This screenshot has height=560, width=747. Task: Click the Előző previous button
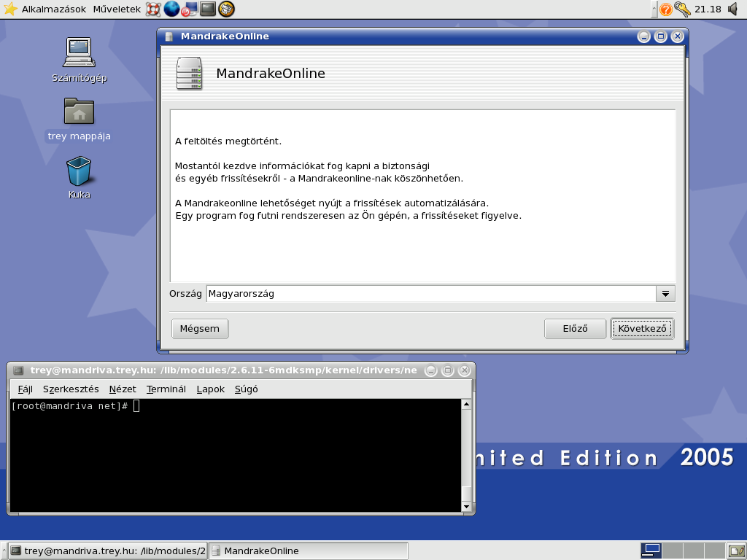pos(575,329)
